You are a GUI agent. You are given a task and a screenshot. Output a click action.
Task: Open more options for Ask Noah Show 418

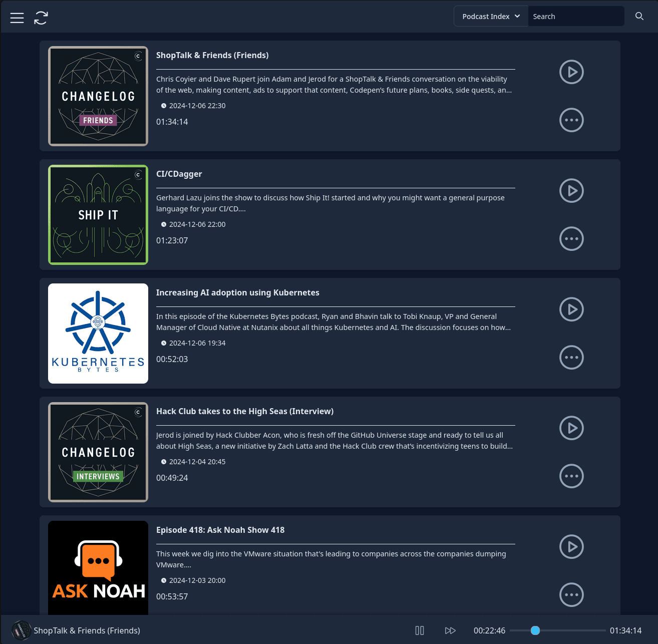coord(571,595)
